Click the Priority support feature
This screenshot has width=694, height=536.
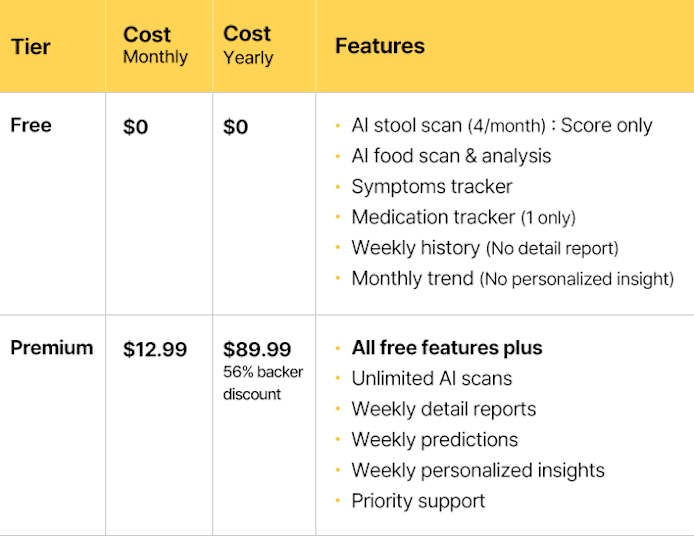418,501
